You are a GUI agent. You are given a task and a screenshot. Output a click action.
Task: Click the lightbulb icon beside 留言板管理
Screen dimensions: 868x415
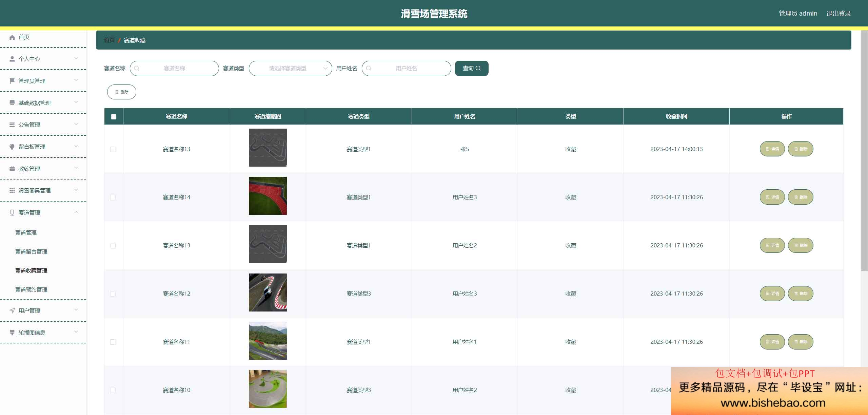pyautogui.click(x=12, y=147)
